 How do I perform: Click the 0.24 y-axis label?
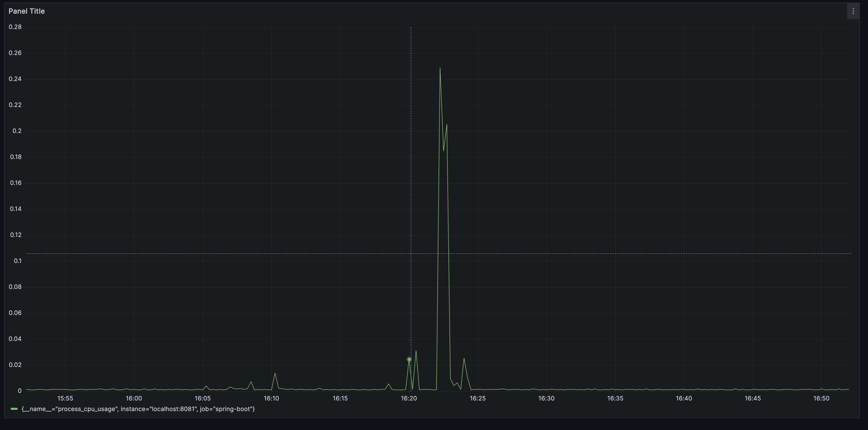15,79
